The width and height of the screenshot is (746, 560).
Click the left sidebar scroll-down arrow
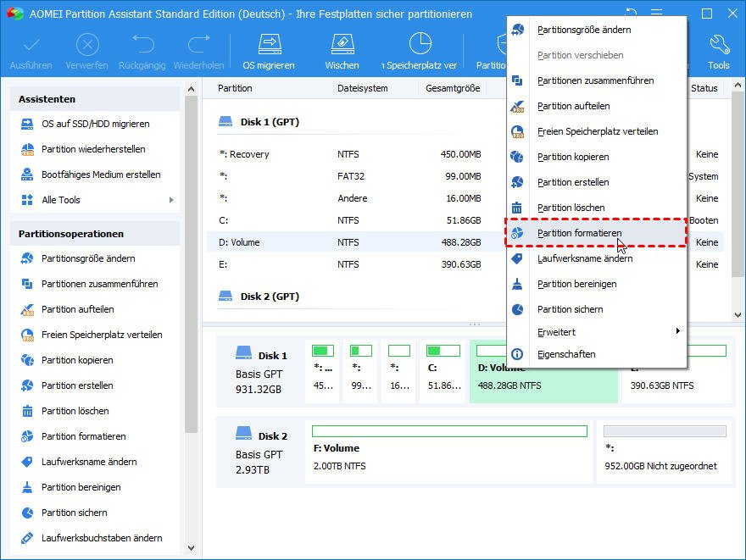pos(192,547)
